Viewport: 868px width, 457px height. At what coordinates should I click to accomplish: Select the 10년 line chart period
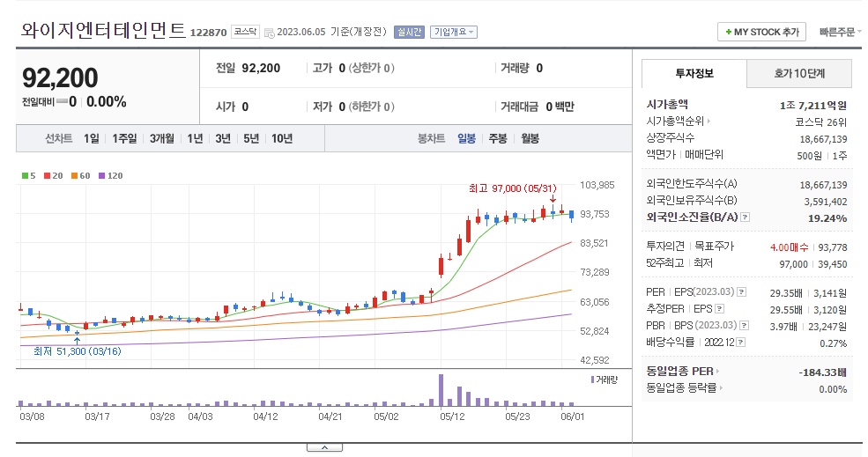click(x=282, y=138)
